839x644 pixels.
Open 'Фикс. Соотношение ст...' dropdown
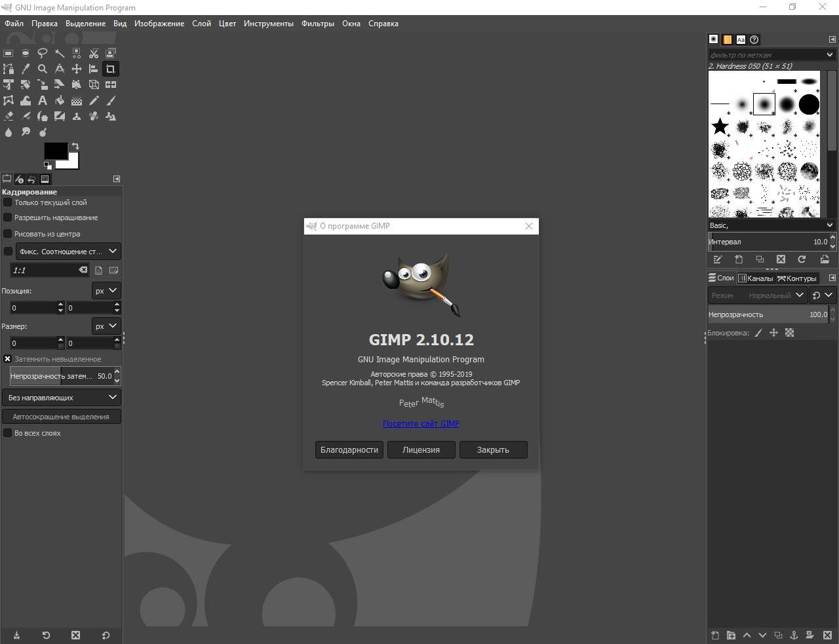click(x=68, y=252)
